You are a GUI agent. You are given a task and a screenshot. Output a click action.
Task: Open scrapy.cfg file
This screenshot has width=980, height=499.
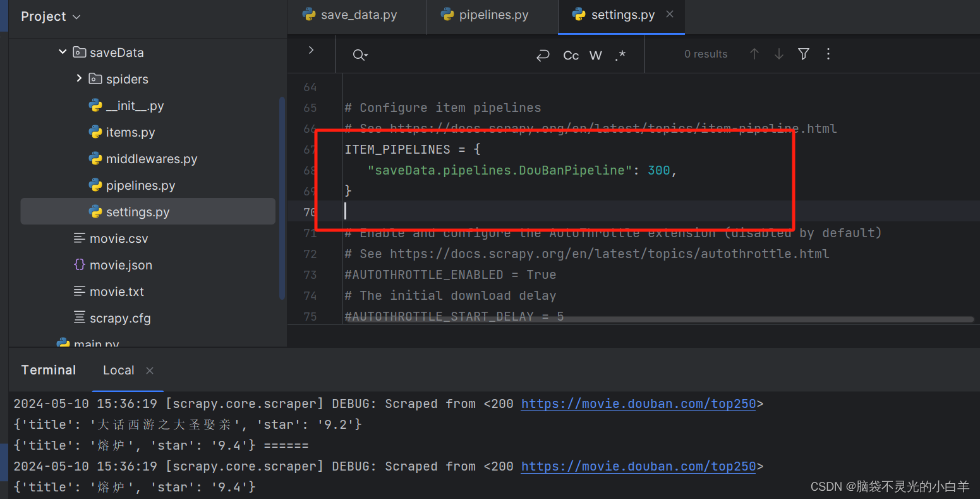pos(120,318)
